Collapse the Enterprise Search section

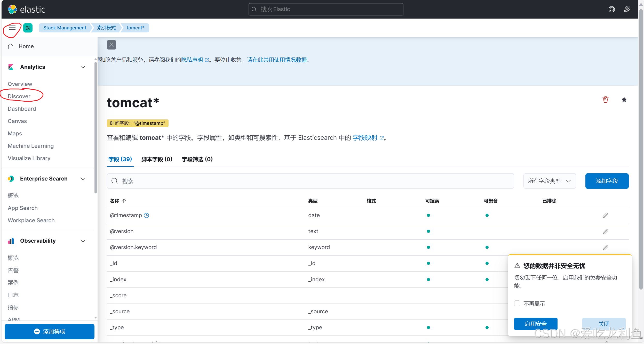point(83,179)
